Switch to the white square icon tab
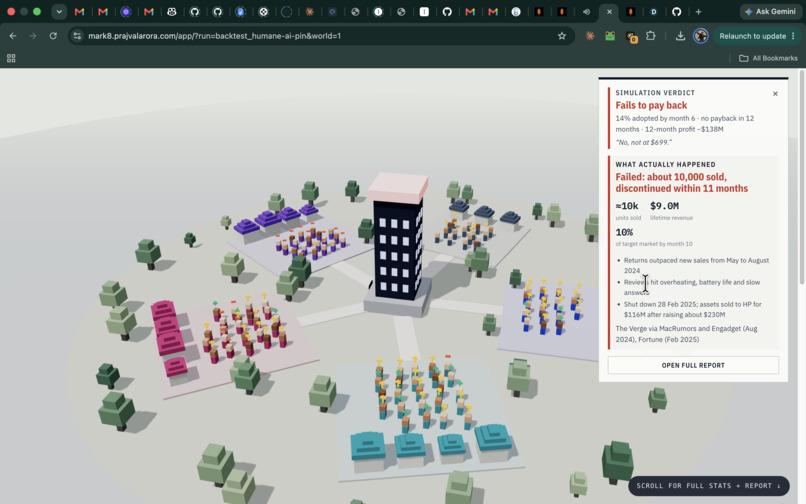 point(424,12)
